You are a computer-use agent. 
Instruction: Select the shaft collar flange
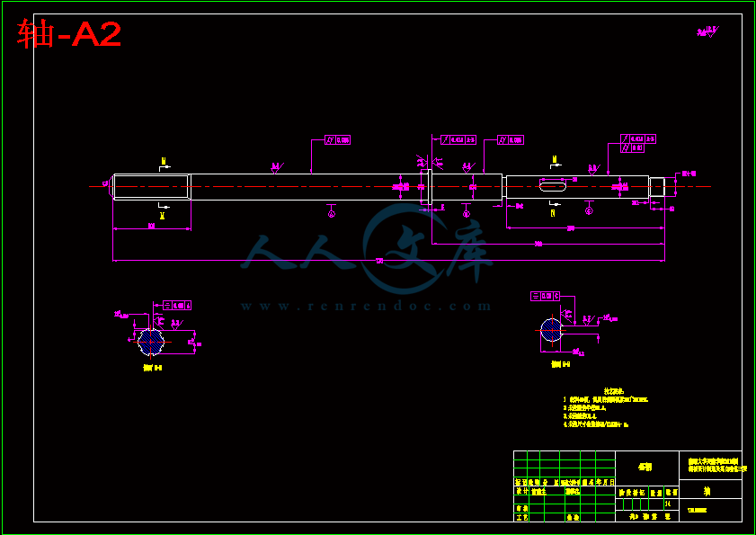430,187
